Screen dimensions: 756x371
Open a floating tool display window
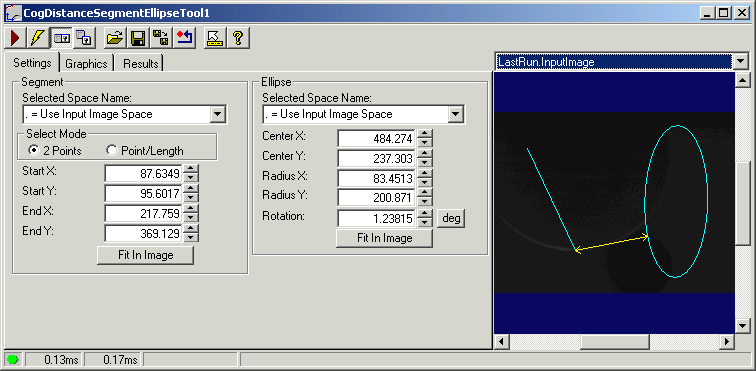(x=84, y=38)
